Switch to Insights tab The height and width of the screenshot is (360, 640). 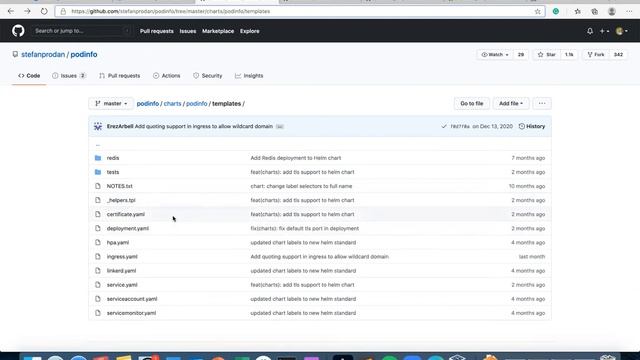click(x=249, y=76)
